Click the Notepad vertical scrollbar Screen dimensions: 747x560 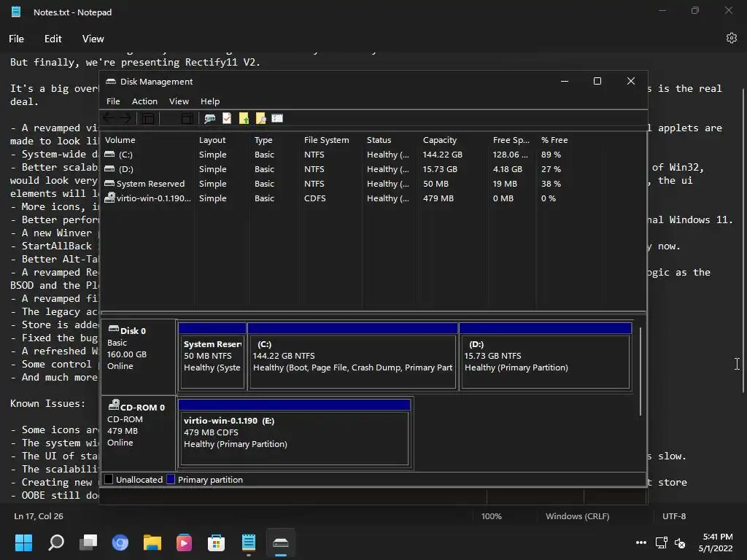pos(743,241)
